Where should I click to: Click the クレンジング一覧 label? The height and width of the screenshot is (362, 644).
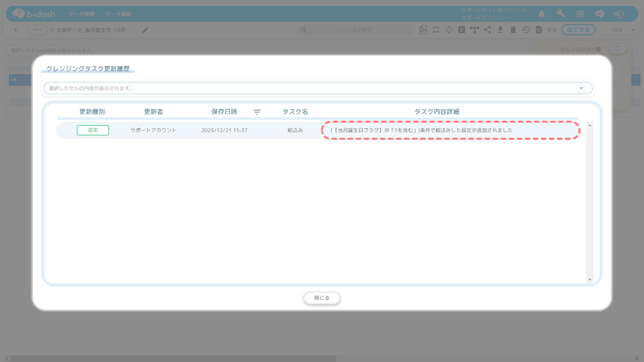581,49
